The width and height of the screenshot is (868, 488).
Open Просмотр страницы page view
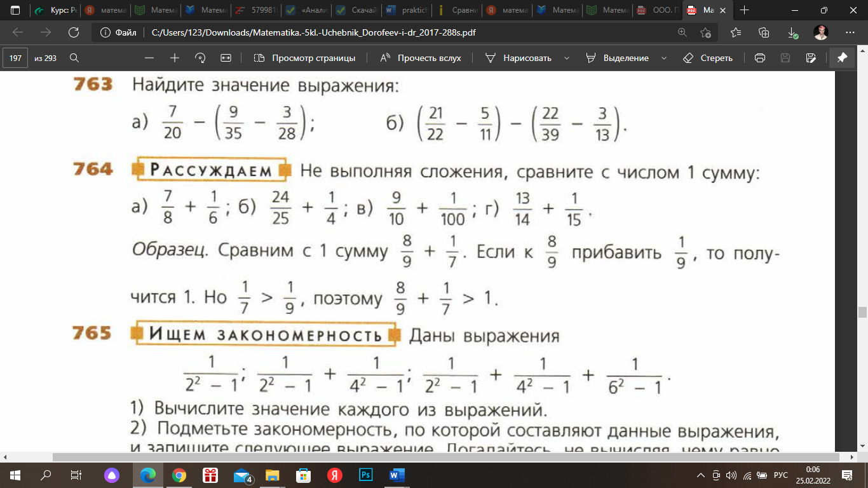[304, 58]
